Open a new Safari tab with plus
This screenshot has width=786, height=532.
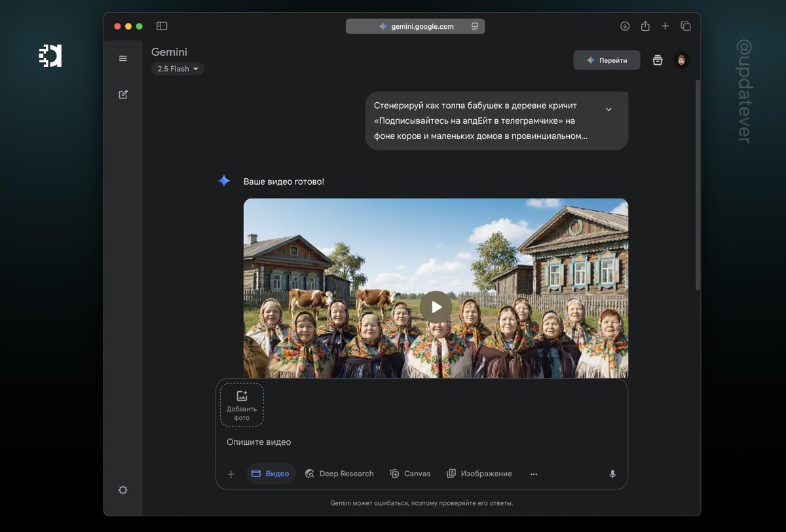tap(665, 26)
